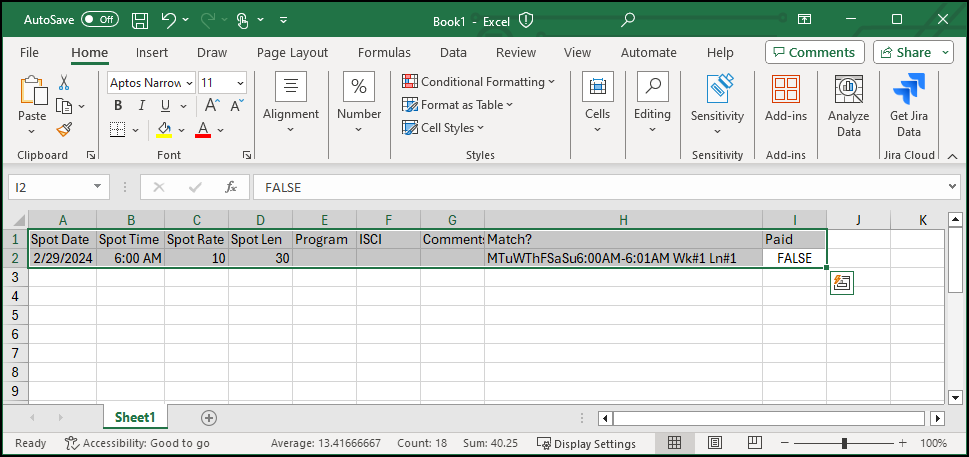Expand the Fill Color options arrow
This screenshot has height=457, width=969.
click(181, 130)
